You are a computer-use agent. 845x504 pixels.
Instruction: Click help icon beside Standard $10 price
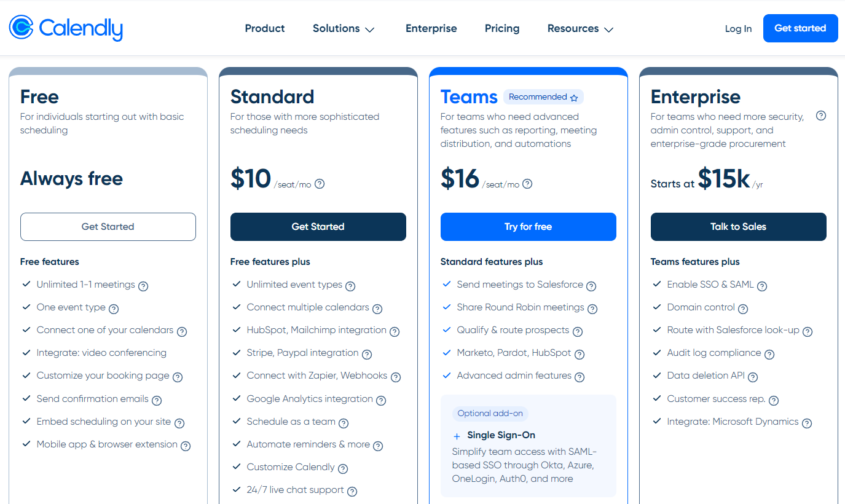(x=320, y=184)
